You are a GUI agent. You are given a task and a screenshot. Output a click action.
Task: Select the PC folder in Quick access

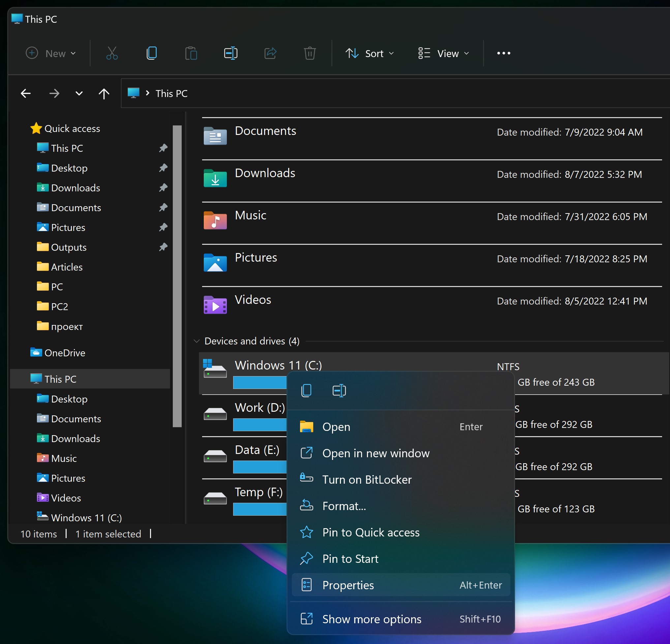(50, 287)
